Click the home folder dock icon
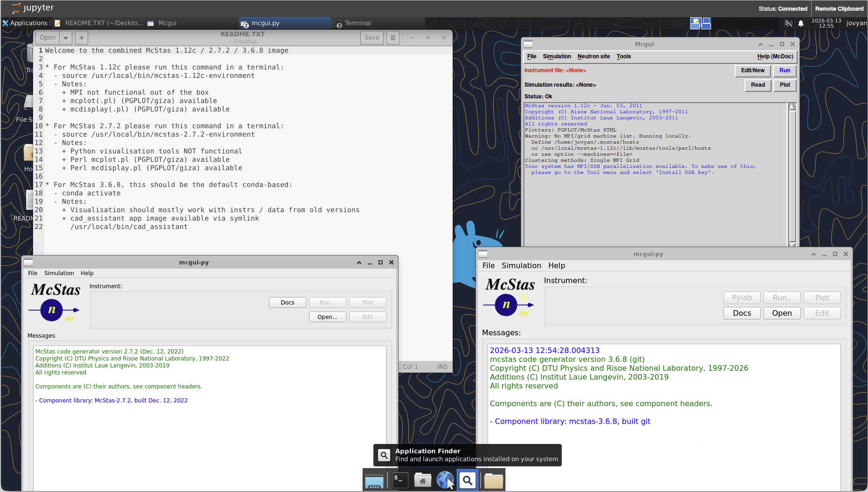Screen dimensions: 868x492 422,480
